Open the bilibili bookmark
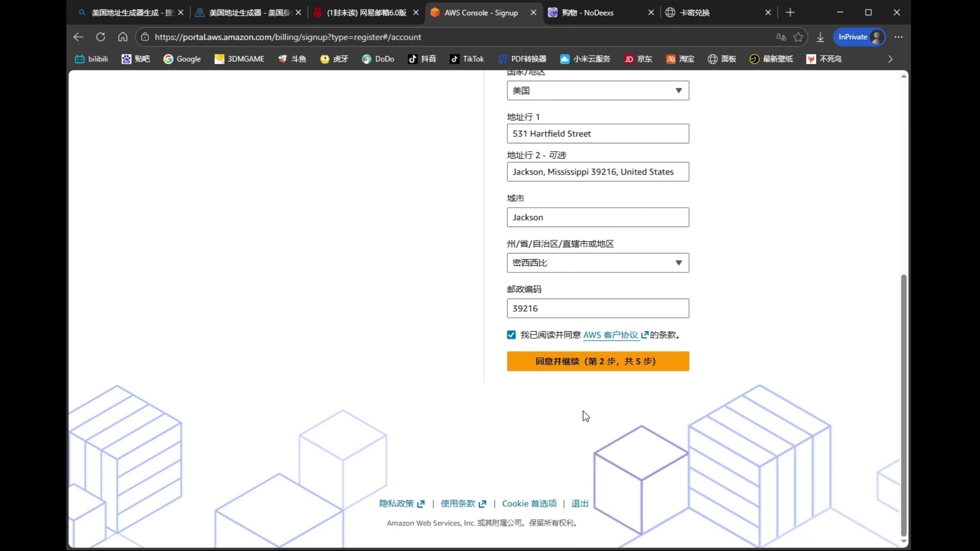 click(x=91, y=59)
